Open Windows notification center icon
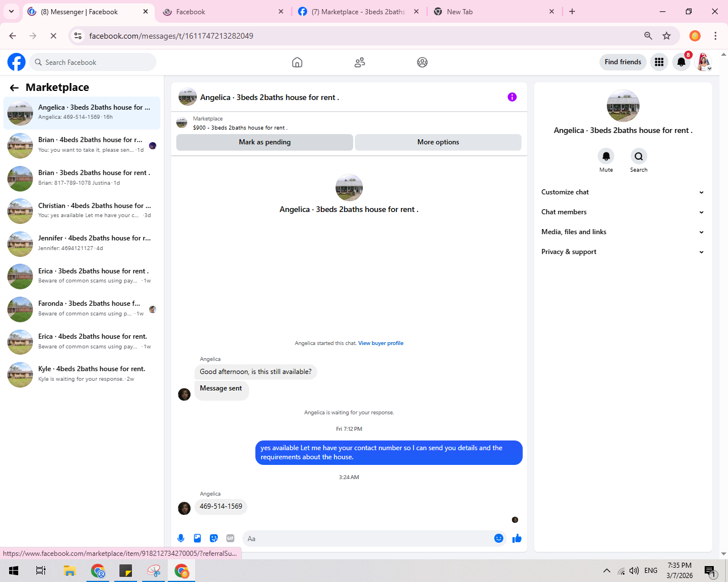 (x=710, y=571)
